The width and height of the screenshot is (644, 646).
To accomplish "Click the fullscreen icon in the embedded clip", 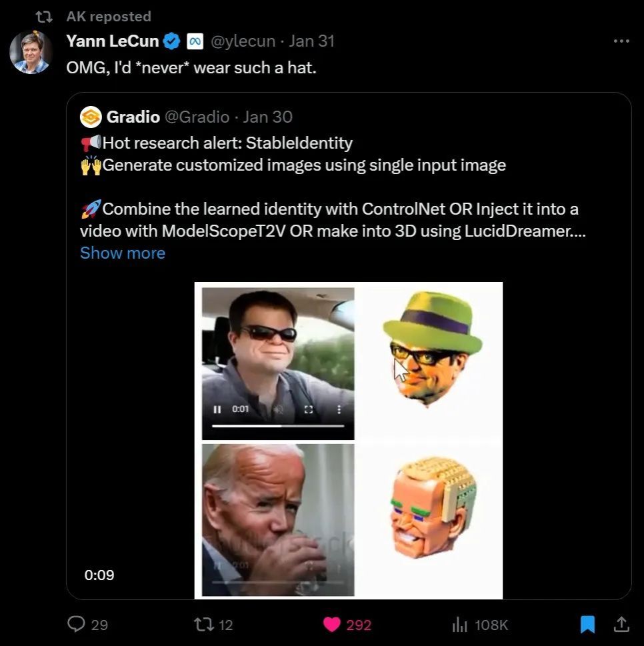I will 309,409.
